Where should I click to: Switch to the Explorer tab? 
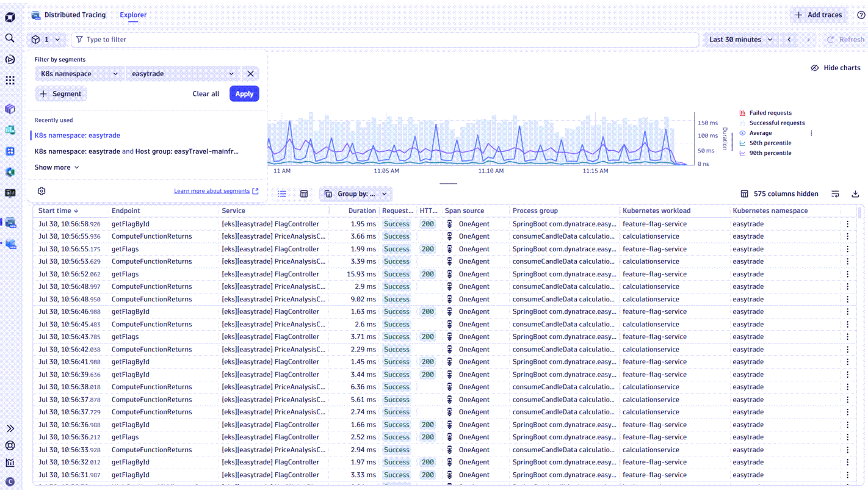pos(133,15)
